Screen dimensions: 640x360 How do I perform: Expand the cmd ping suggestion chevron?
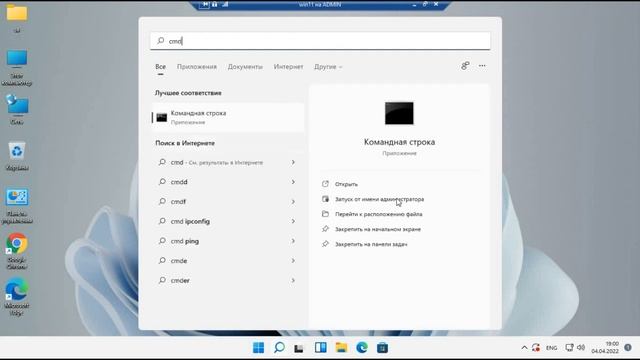pyautogui.click(x=293, y=241)
